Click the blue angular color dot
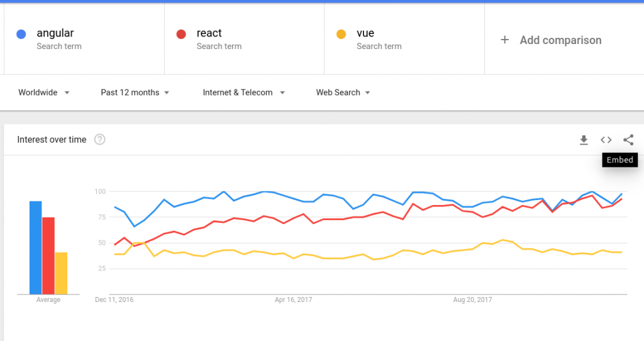The width and height of the screenshot is (644, 341). (x=21, y=34)
